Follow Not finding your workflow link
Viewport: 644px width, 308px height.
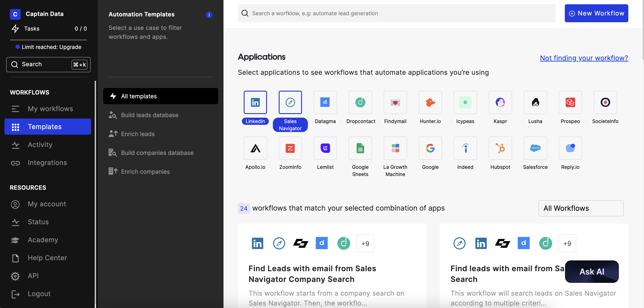pyautogui.click(x=584, y=58)
